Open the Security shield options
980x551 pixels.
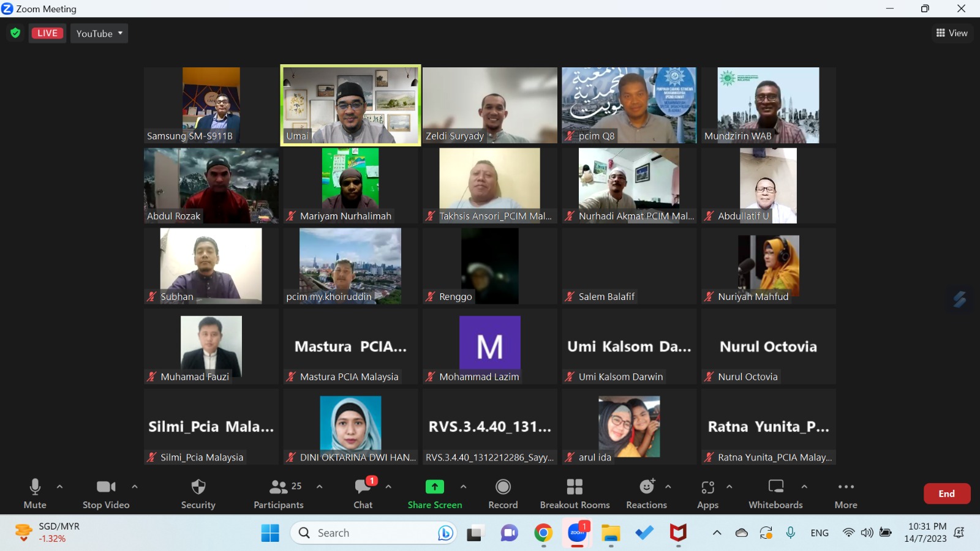click(198, 493)
